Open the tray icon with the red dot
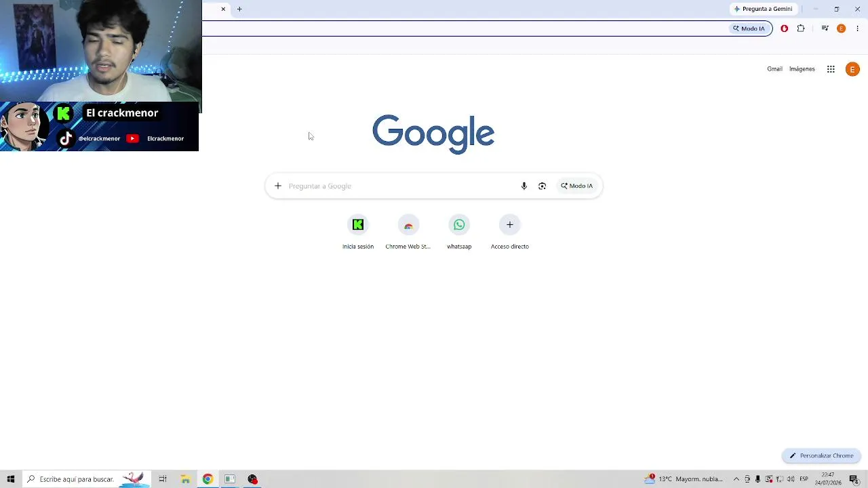 (x=769, y=479)
